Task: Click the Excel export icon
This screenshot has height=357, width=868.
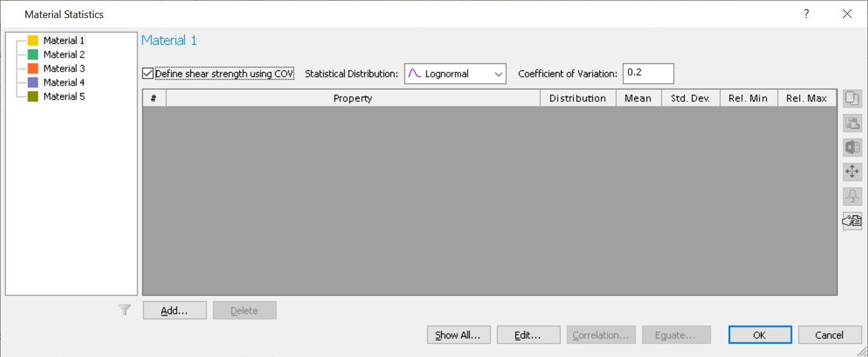Action: pyautogui.click(x=852, y=147)
